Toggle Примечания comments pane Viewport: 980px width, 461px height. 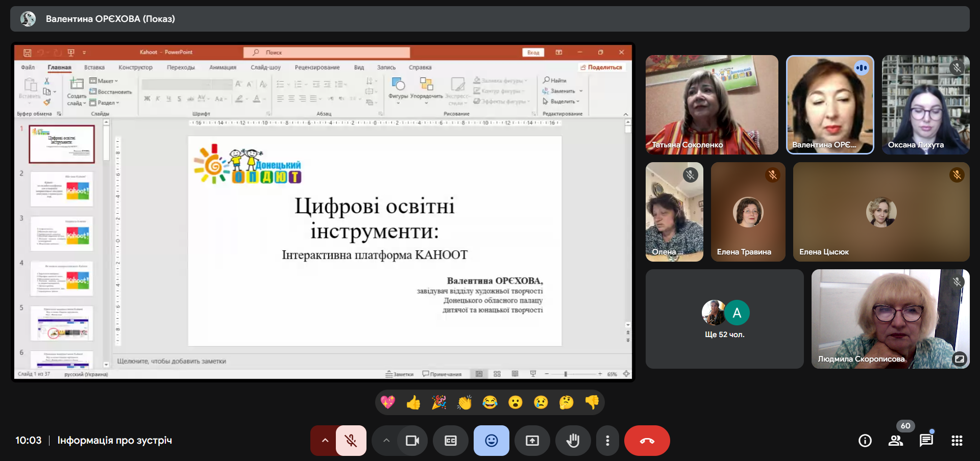pos(442,374)
